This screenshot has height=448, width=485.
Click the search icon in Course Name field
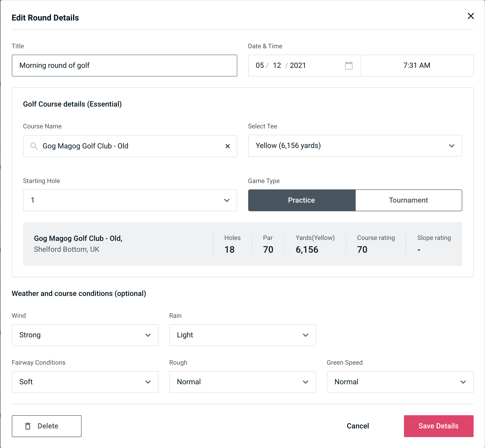tap(33, 146)
